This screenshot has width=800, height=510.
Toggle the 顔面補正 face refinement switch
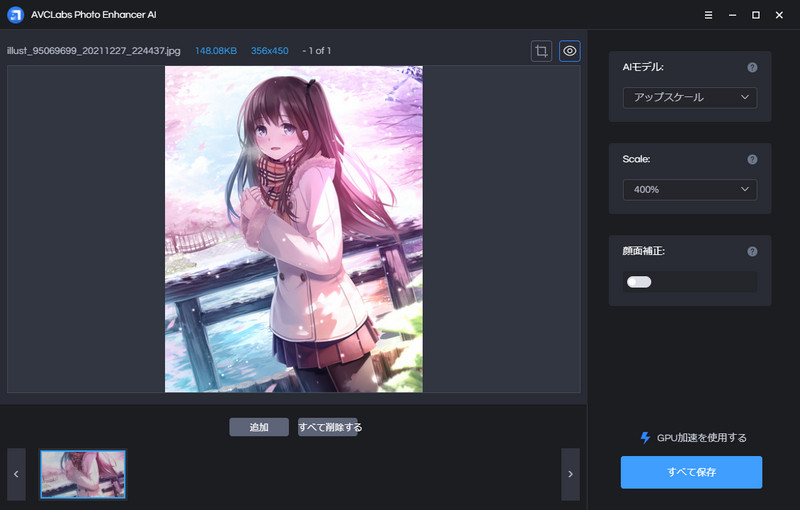639,282
